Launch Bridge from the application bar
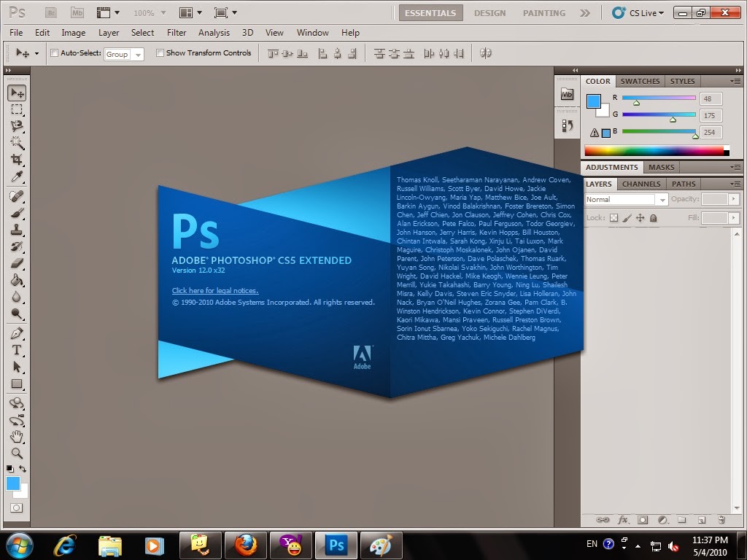 click(51, 13)
